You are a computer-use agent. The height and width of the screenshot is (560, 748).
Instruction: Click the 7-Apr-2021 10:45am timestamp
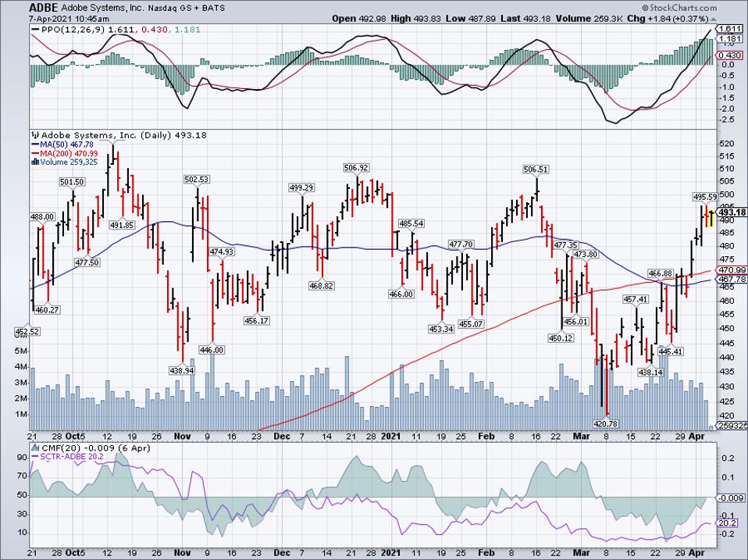(69, 19)
